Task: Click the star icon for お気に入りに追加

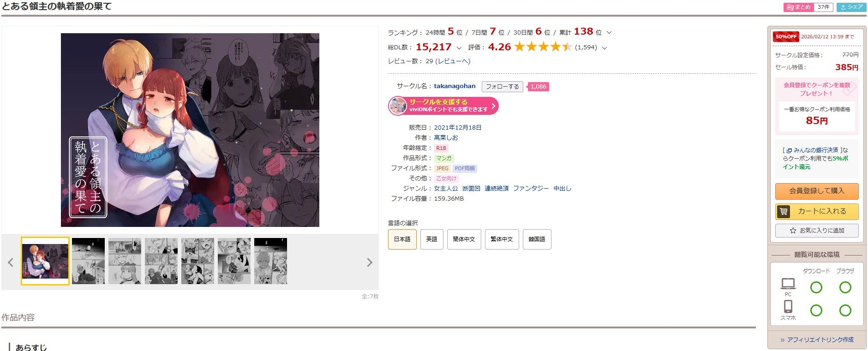Action: pos(793,231)
